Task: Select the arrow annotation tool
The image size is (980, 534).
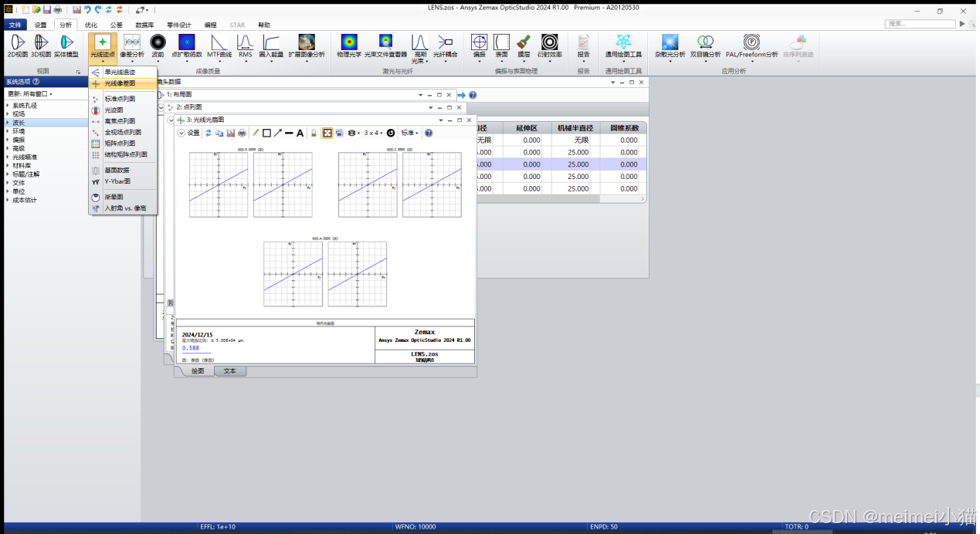Action: (278, 133)
